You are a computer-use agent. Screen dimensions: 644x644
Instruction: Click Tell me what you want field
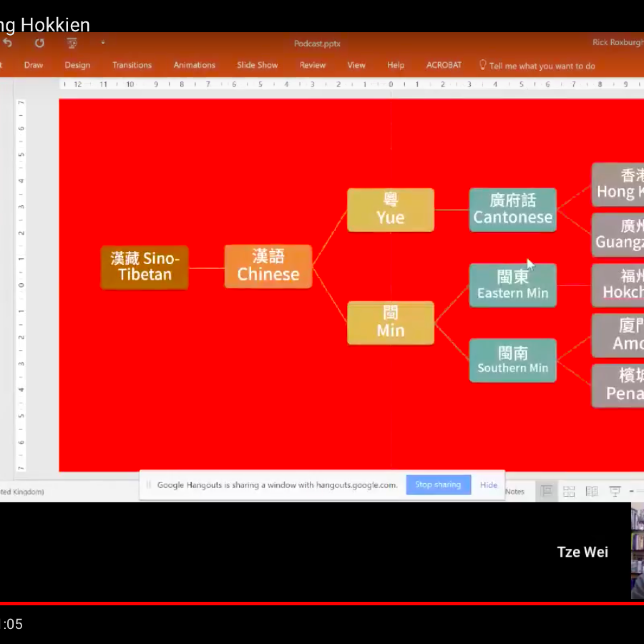[x=542, y=66]
